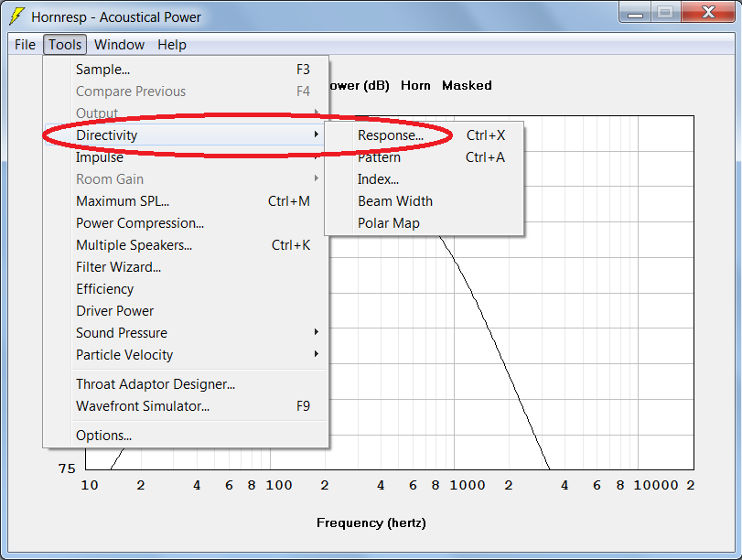The height and width of the screenshot is (560, 742).
Task: Click the Horn label above chart
Action: (x=415, y=85)
